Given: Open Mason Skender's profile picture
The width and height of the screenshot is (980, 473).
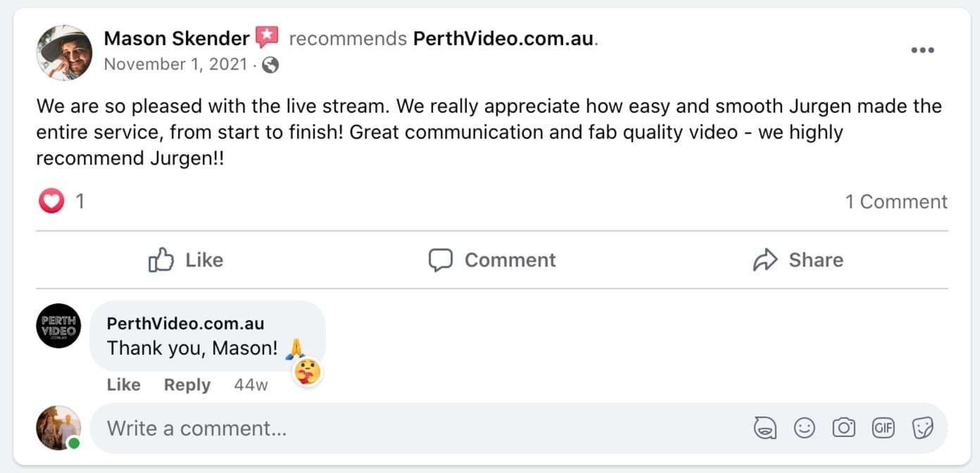Looking at the screenshot, I should [65, 52].
